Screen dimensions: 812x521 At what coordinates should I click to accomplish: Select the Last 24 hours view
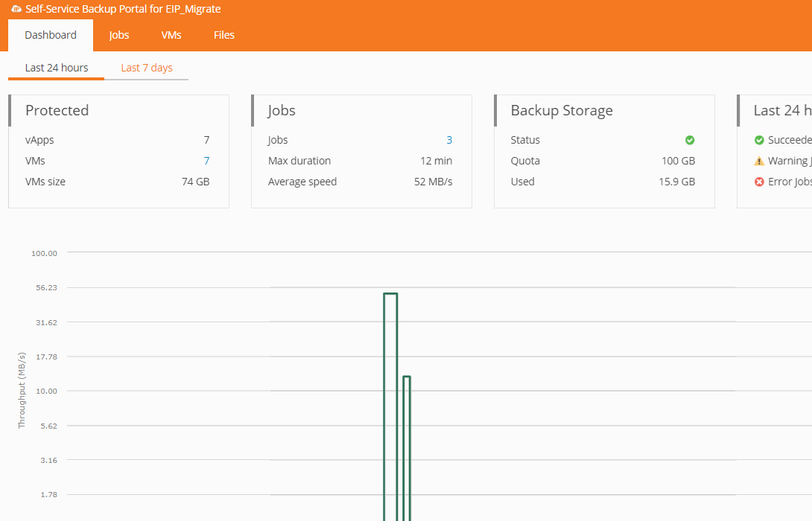57,68
